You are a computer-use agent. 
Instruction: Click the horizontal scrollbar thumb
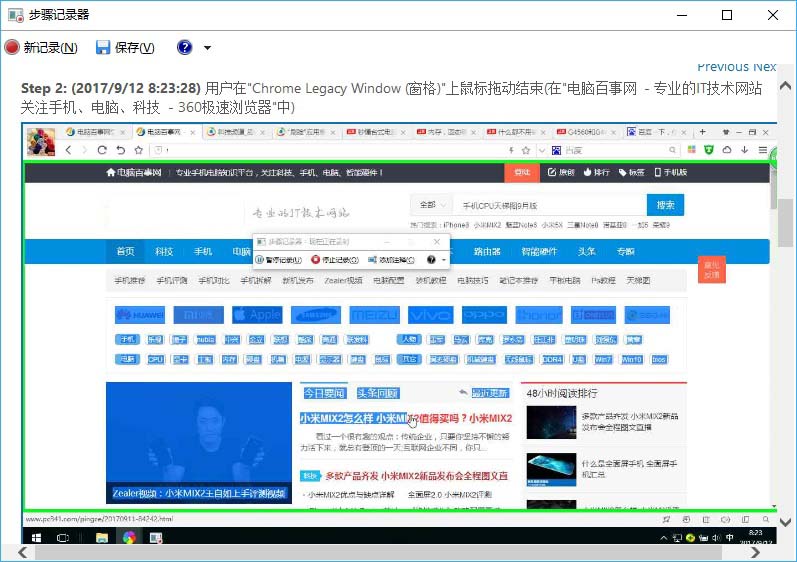point(378,552)
